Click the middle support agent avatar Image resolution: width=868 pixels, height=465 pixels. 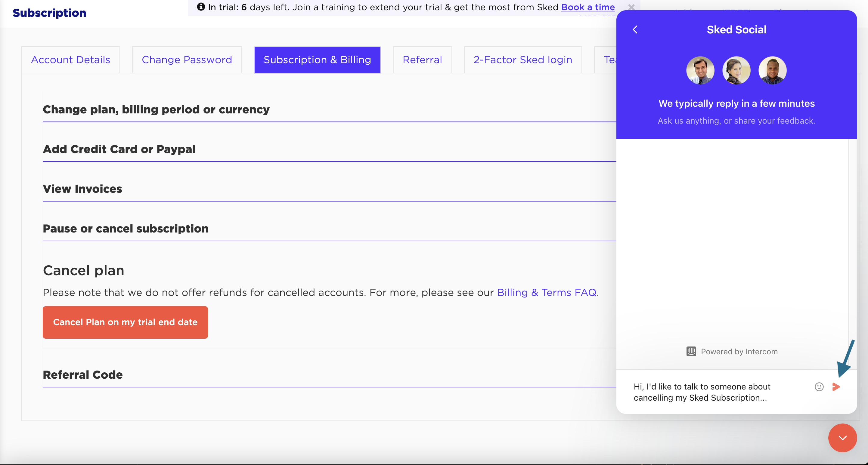point(736,70)
